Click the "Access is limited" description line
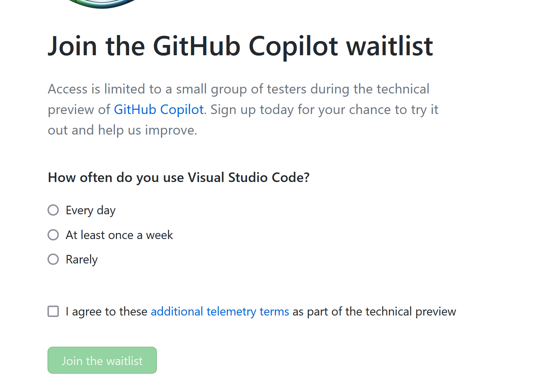Viewport: 552px width, 392px height. pos(238,89)
